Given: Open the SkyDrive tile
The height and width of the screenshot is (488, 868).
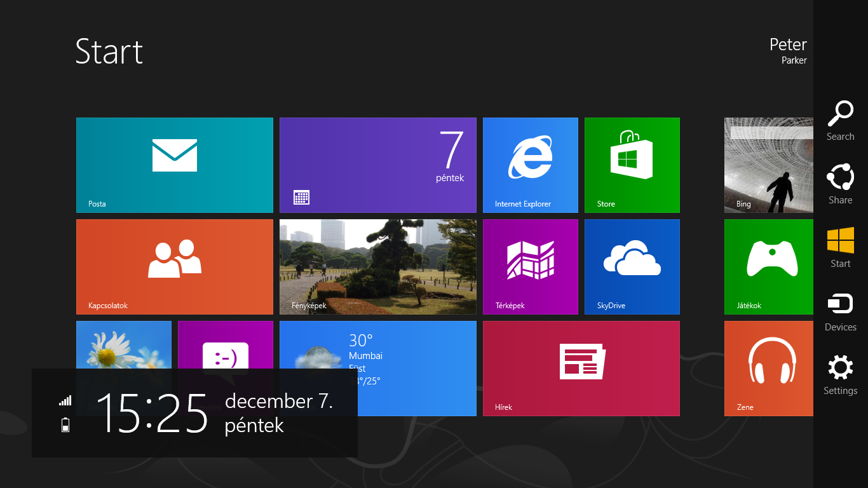Looking at the screenshot, I should pyautogui.click(x=632, y=266).
